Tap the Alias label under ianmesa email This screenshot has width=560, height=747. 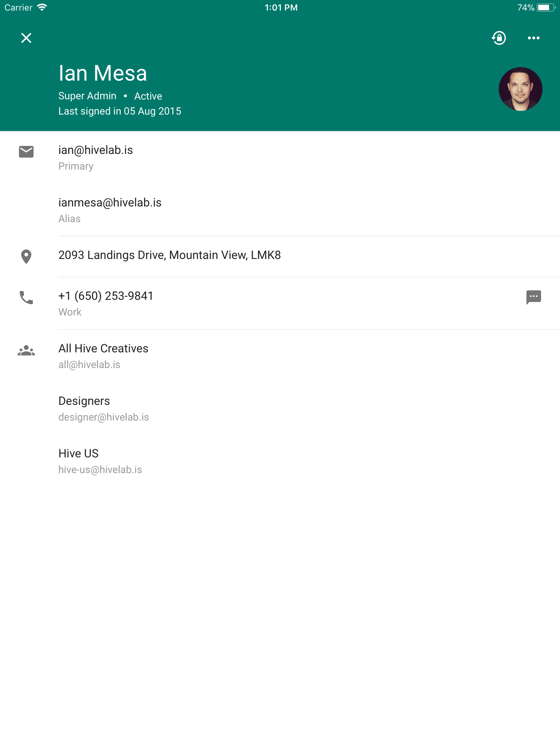point(69,219)
